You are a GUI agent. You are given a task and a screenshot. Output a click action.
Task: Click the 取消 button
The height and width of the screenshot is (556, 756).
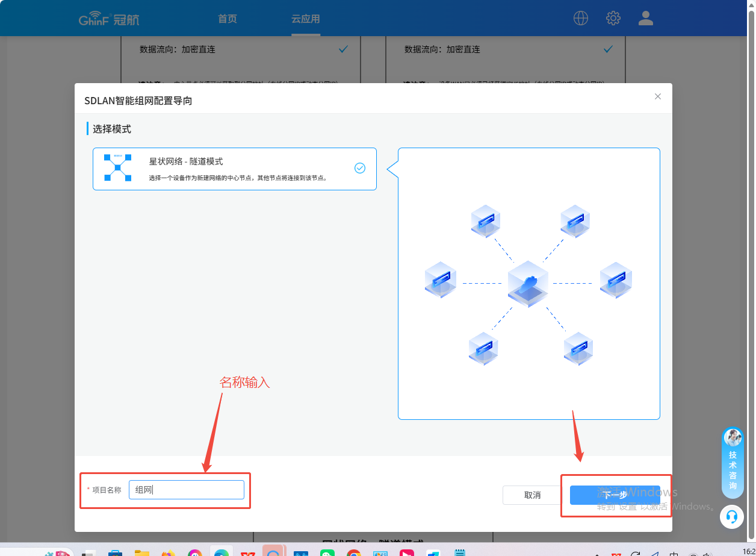click(532, 495)
